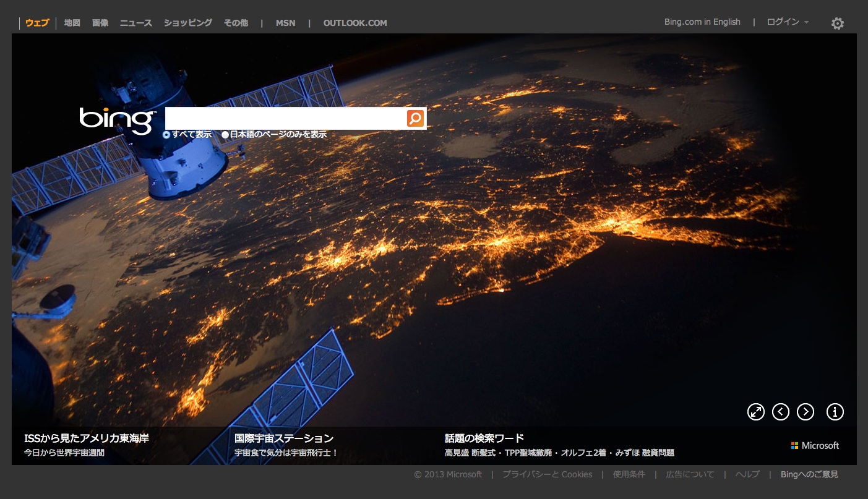Open the ニュース tab
The image size is (868, 499).
(x=135, y=23)
